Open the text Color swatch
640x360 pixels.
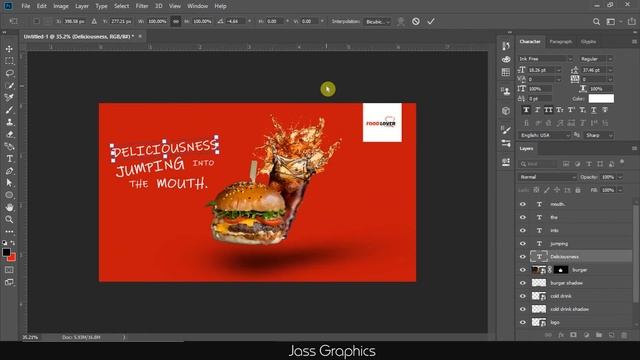click(601, 98)
